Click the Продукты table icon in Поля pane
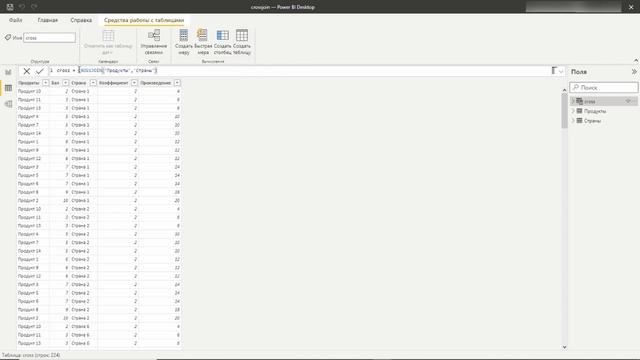This screenshot has height=360, width=640. pyautogui.click(x=579, y=111)
